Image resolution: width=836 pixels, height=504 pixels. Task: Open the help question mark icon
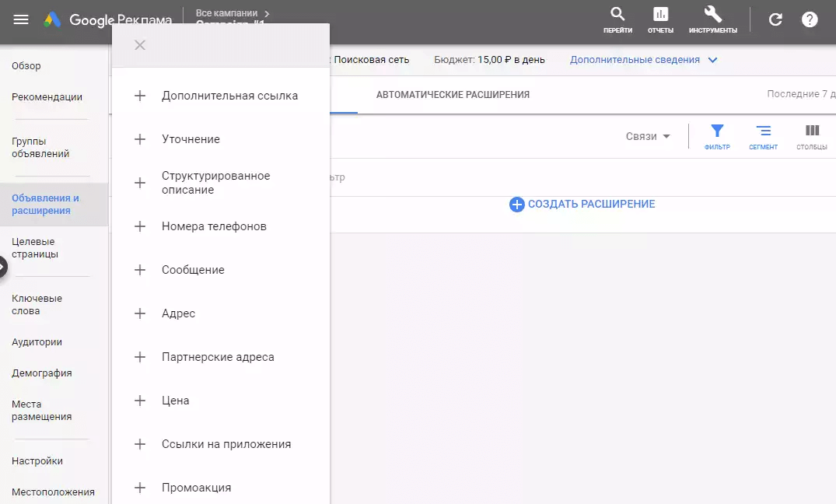(810, 19)
